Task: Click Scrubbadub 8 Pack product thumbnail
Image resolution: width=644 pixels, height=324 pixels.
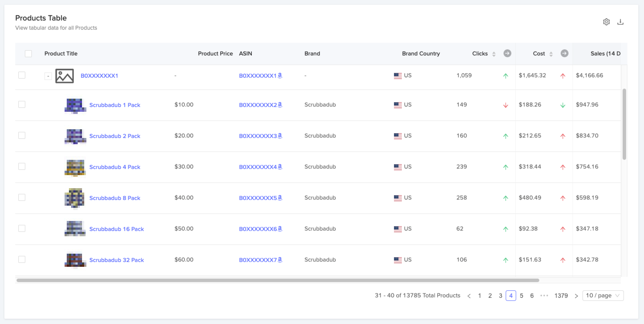Action: click(75, 198)
